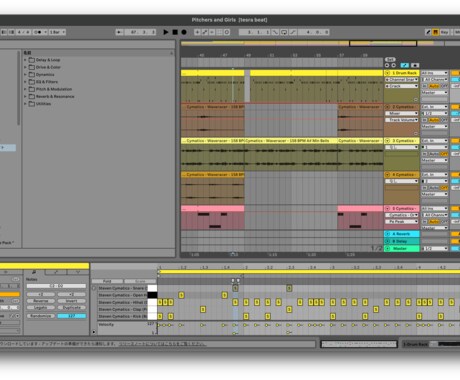Open the metronome settings dropdown
This screenshot has width=460, height=380.
(x=45, y=32)
